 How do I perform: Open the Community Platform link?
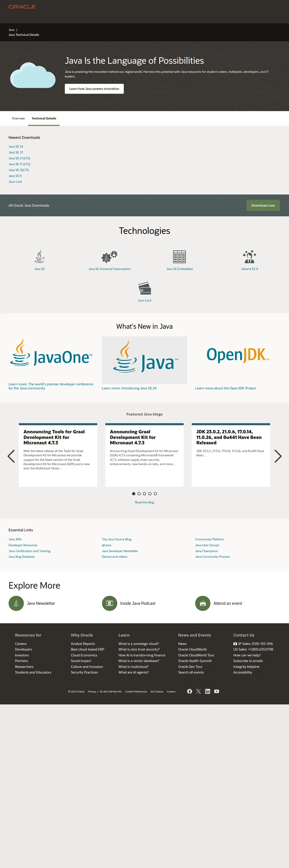click(210, 539)
